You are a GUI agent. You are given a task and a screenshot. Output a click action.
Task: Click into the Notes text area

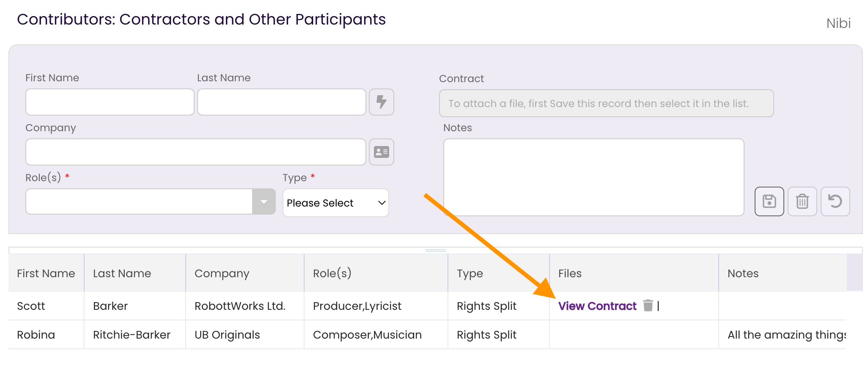click(x=593, y=177)
